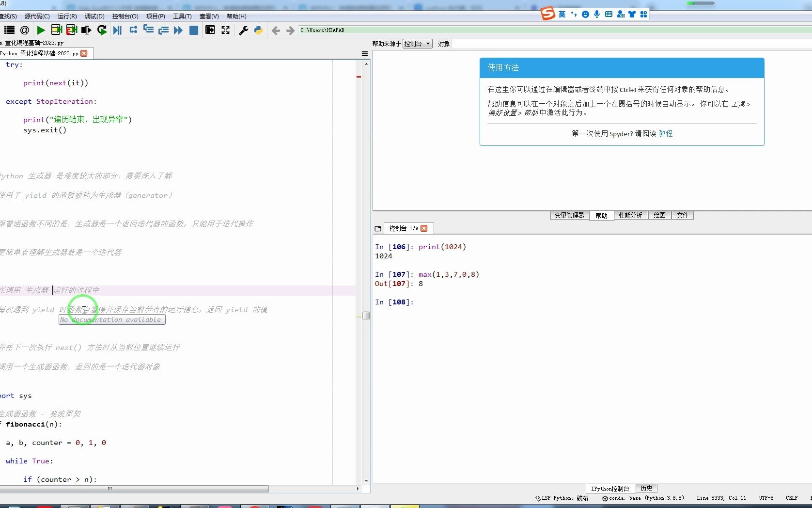Switch to the 绘图 tab
The height and width of the screenshot is (508, 812).
(659, 215)
